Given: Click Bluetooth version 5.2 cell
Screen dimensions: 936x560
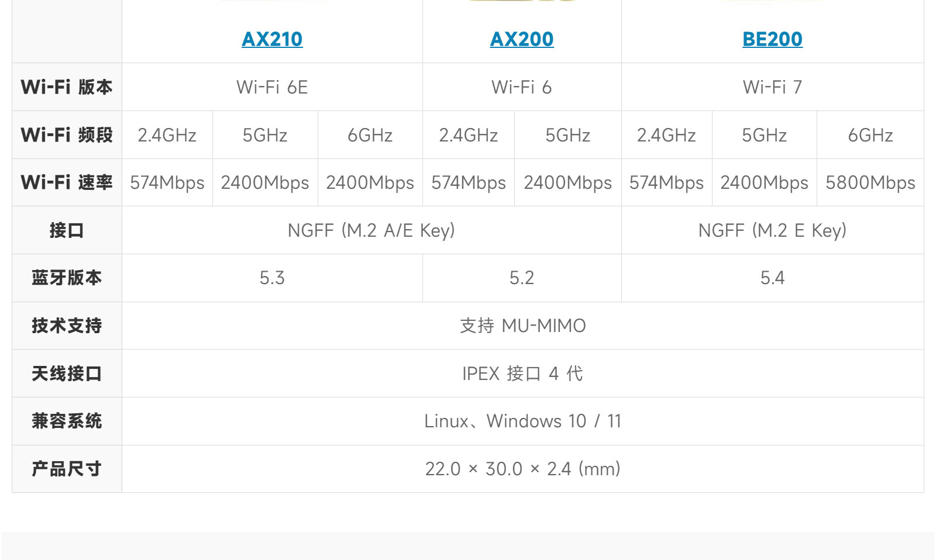Looking at the screenshot, I should (x=522, y=278).
